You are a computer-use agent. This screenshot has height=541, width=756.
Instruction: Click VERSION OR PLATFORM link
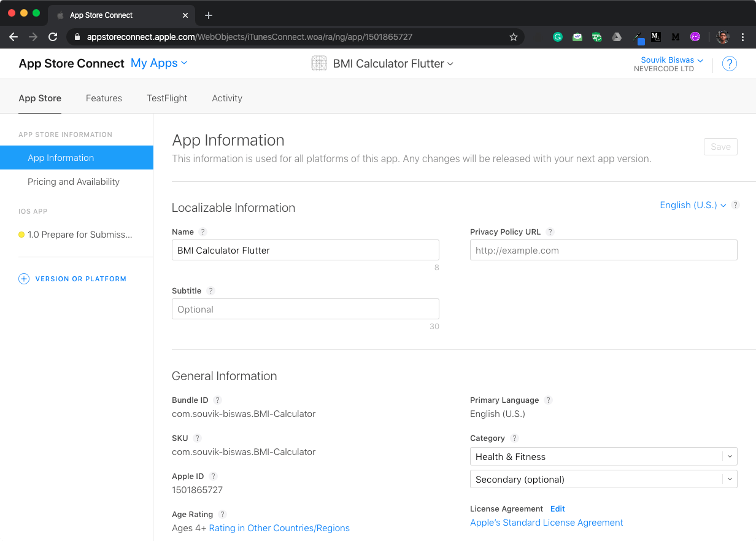pos(81,279)
